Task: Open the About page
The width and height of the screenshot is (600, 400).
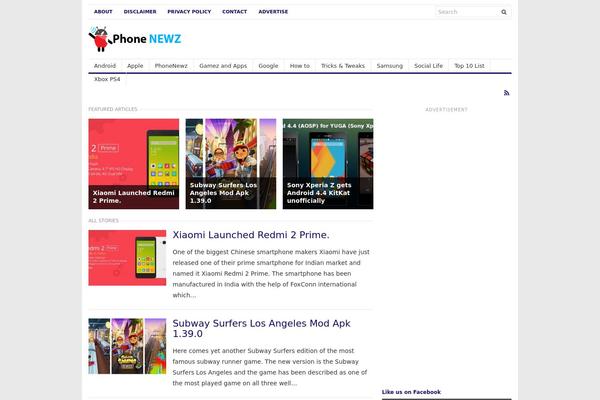Action: coord(103,12)
